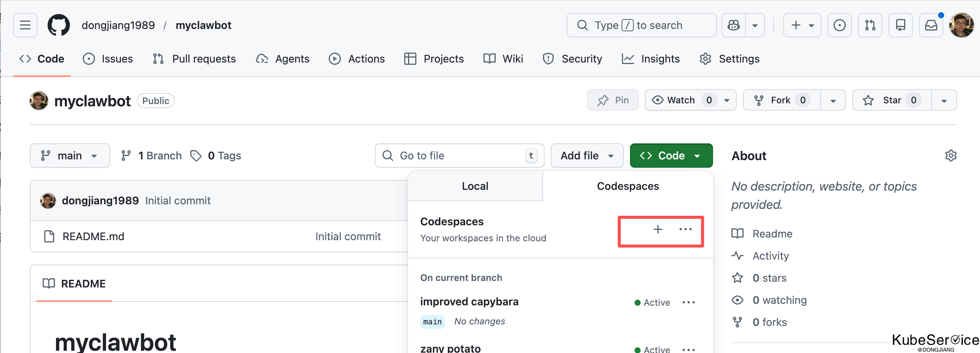Open the issues icon in top bar
Image resolution: width=980 pixels, height=353 pixels.
point(839,25)
